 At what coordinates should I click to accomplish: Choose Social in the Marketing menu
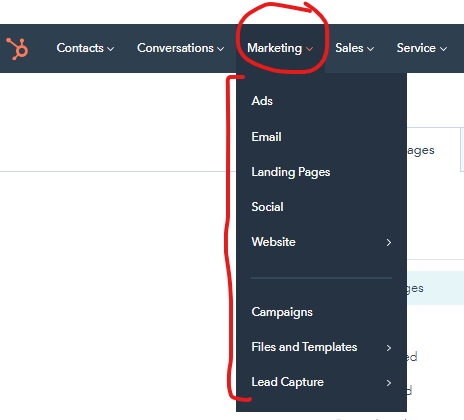[267, 207]
